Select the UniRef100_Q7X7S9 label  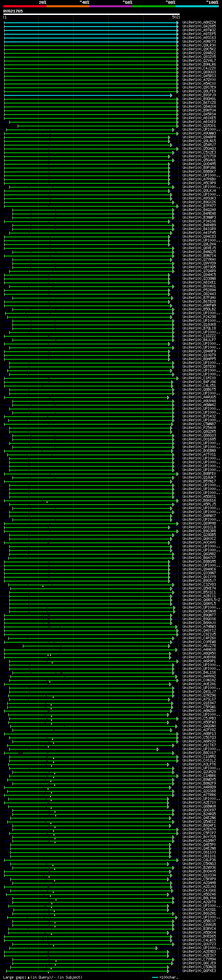click(x=199, y=156)
